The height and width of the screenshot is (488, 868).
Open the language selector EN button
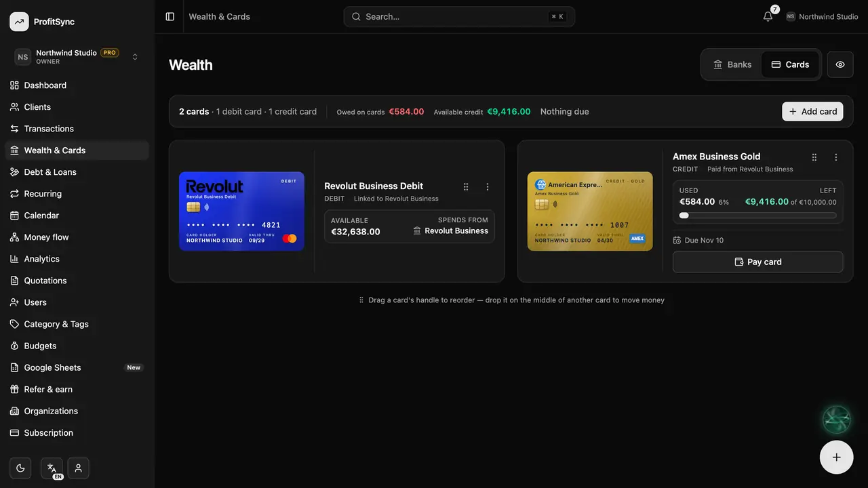point(52,468)
